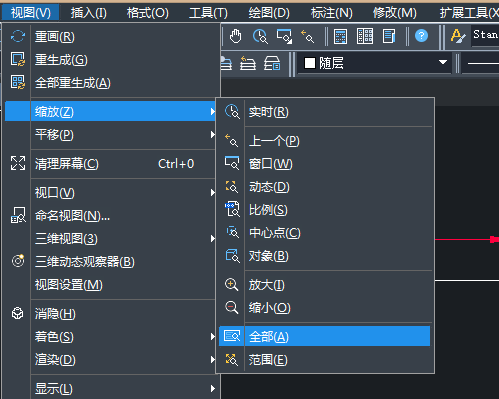Choose 全部(A) zoom all
499x399 pixels.
tap(324, 336)
